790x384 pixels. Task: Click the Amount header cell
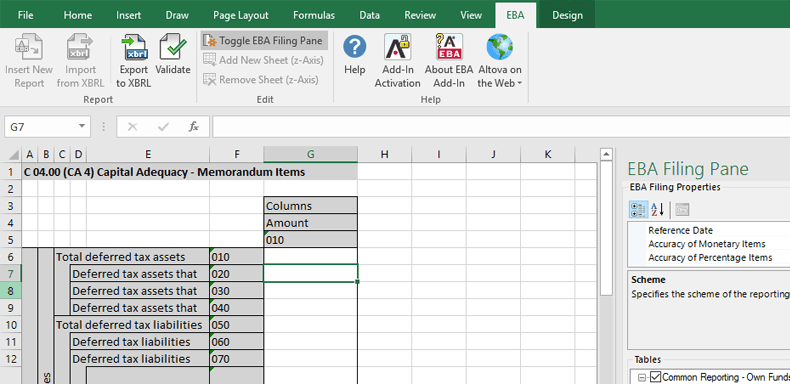pyautogui.click(x=310, y=223)
